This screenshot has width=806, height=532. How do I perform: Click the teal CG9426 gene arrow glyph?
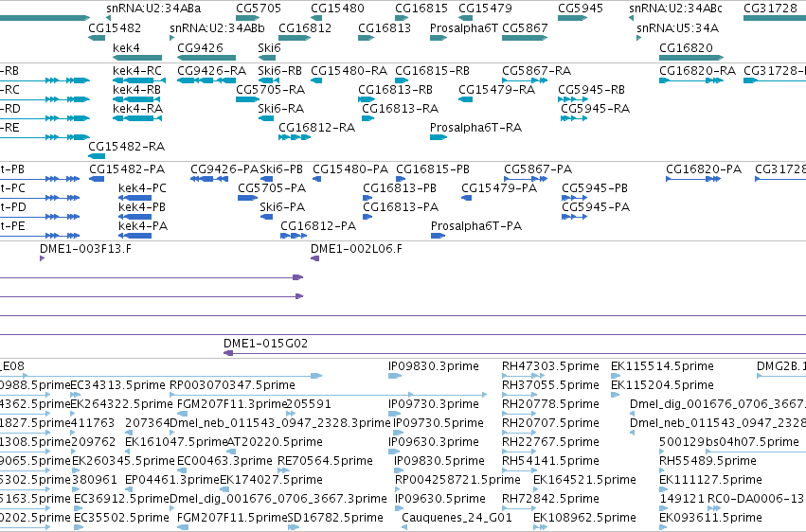tap(206, 58)
